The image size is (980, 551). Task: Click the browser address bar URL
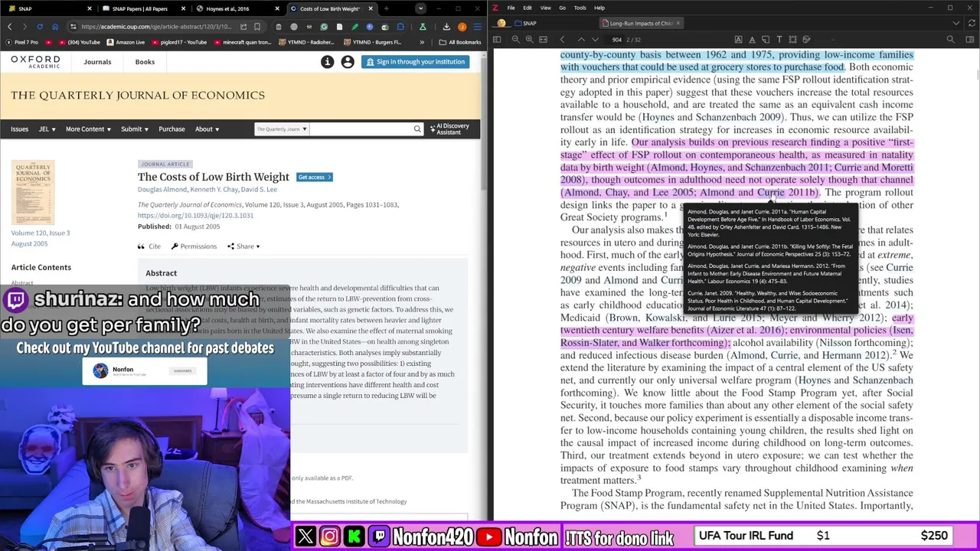(156, 27)
